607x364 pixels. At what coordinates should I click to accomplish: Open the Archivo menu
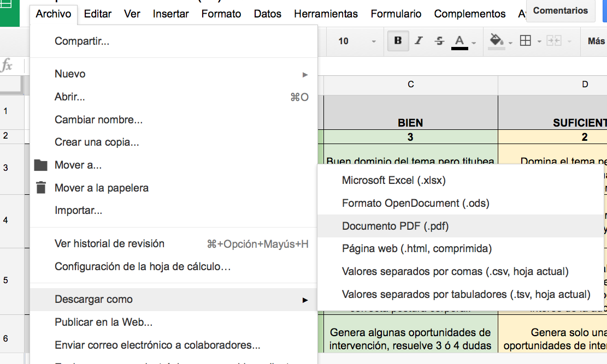pyautogui.click(x=54, y=14)
